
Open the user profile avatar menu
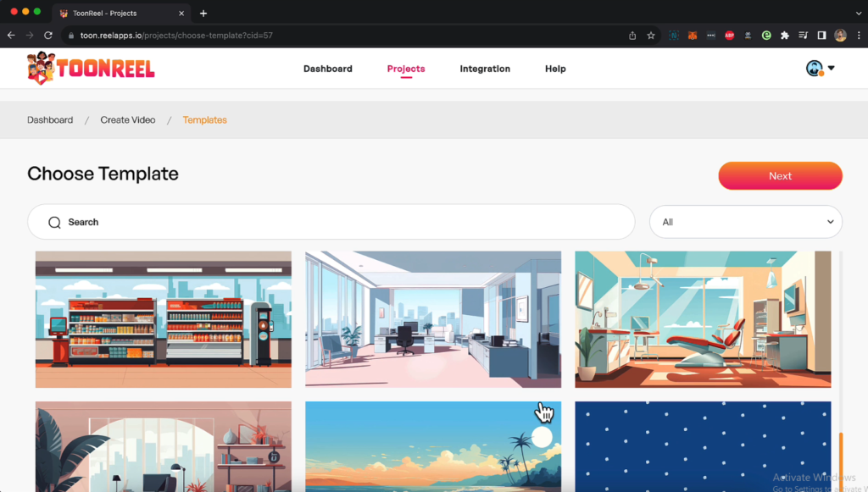[x=820, y=68]
